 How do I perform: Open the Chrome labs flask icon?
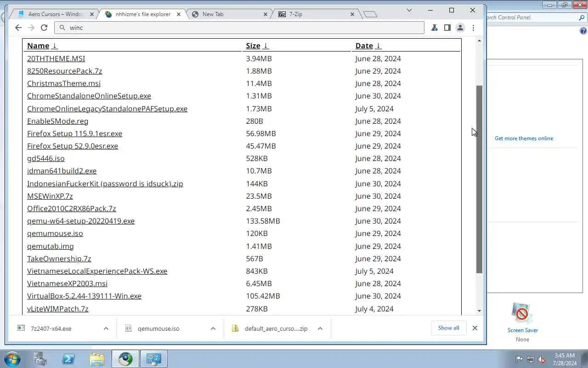(434, 28)
